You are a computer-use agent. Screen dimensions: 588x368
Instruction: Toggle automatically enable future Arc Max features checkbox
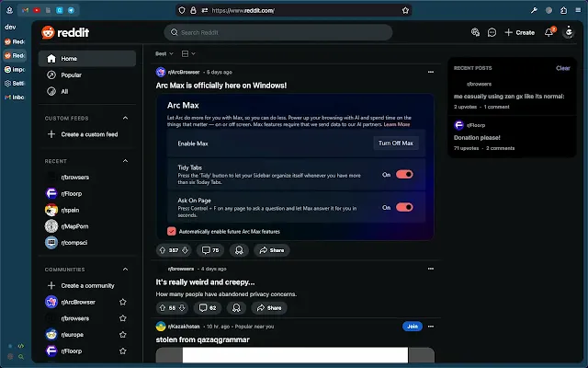pyautogui.click(x=172, y=231)
